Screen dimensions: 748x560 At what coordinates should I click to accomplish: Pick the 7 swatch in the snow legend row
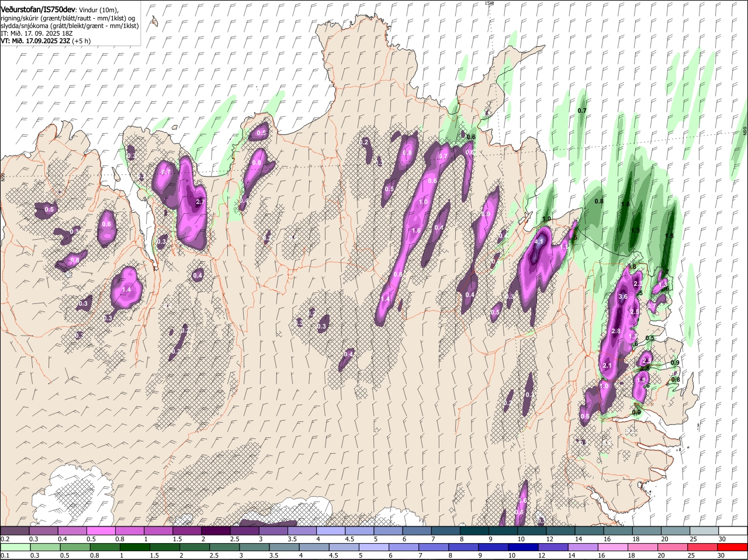(x=445, y=530)
